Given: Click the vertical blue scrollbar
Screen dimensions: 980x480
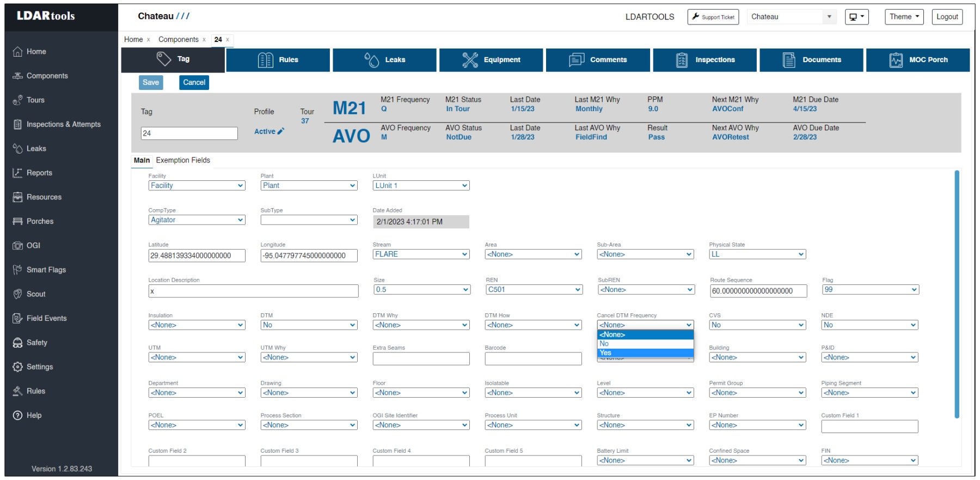Looking at the screenshot, I should coord(957,294).
